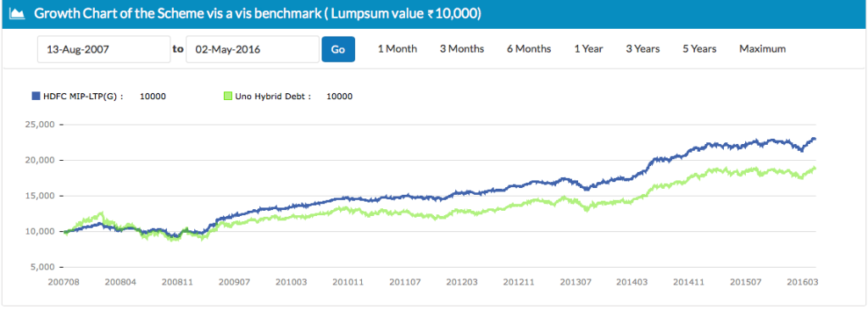Click the 200811 x-axis label
This screenshot has width=868, height=310.
pos(177,282)
